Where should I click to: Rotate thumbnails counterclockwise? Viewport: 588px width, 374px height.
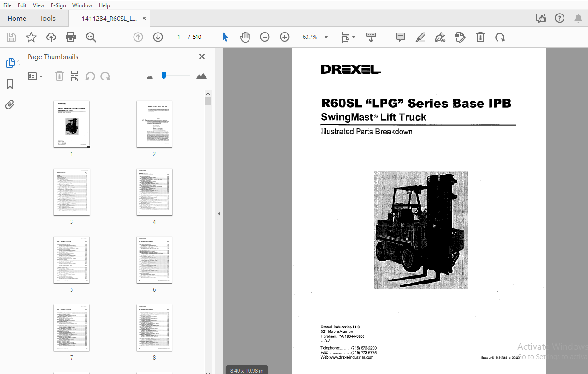pyautogui.click(x=90, y=76)
